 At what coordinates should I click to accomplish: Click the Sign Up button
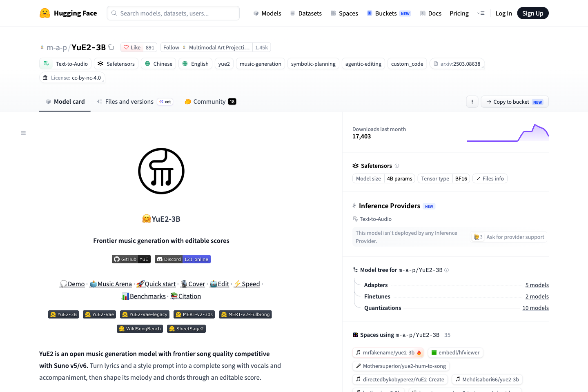coord(533,13)
